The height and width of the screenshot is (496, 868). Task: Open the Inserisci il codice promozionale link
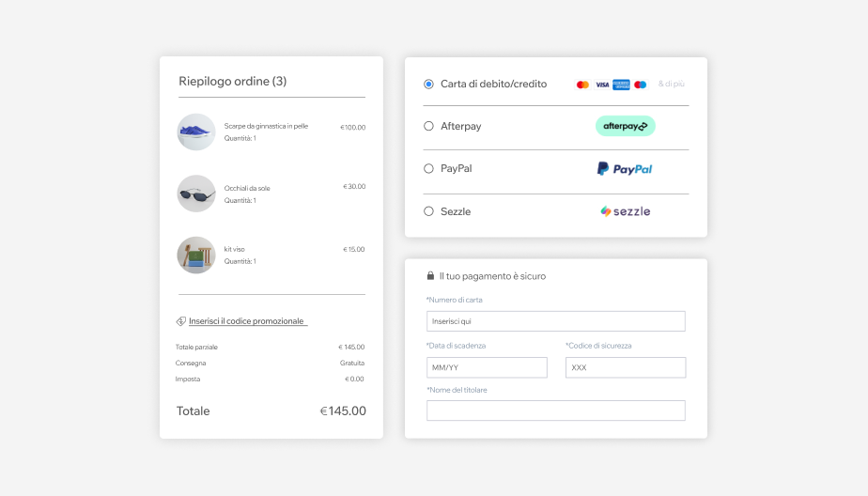247,321
